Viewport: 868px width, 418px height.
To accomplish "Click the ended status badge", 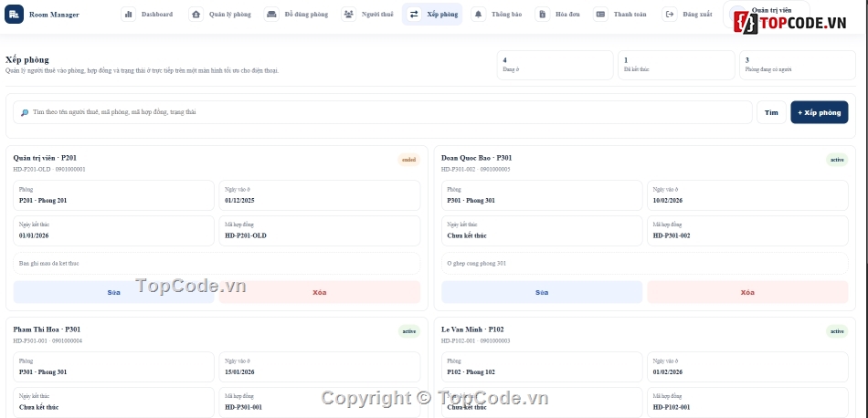I will 409,160.
